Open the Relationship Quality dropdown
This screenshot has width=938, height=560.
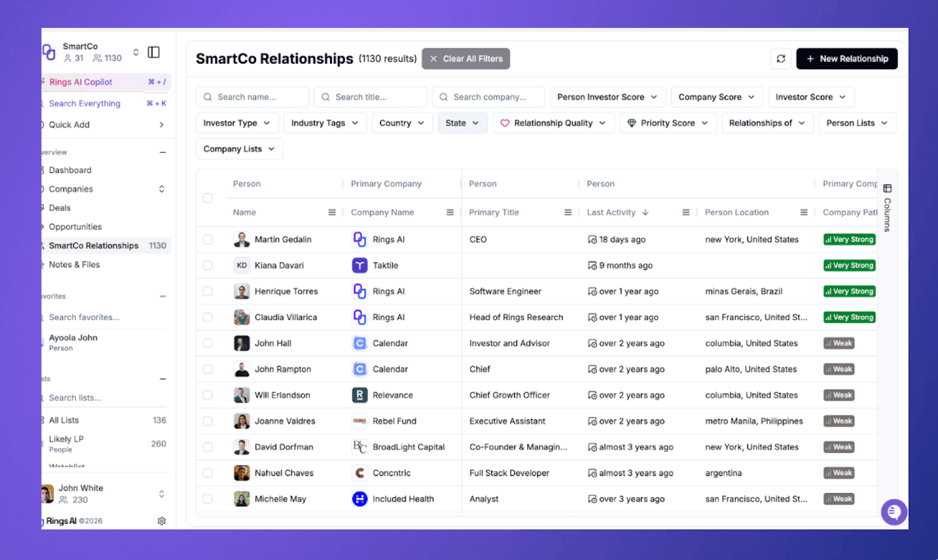coord(553,123)
